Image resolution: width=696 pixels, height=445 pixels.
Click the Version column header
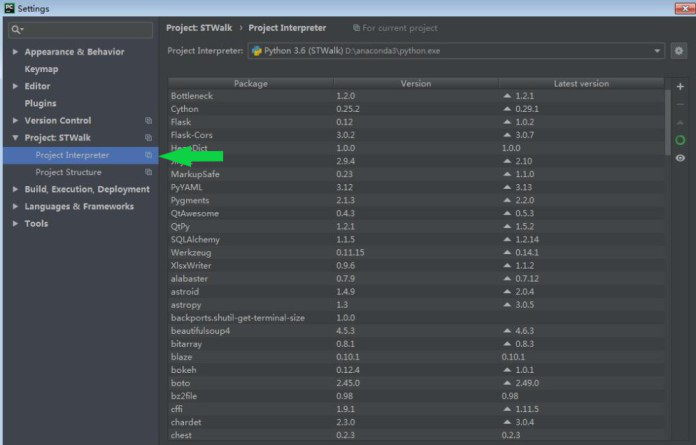[416, 83]
